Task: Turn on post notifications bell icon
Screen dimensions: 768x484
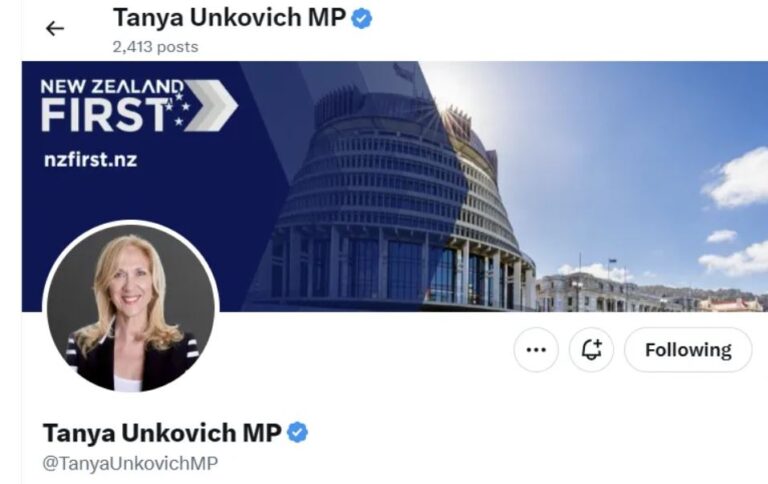Action: tap(591, 350)
